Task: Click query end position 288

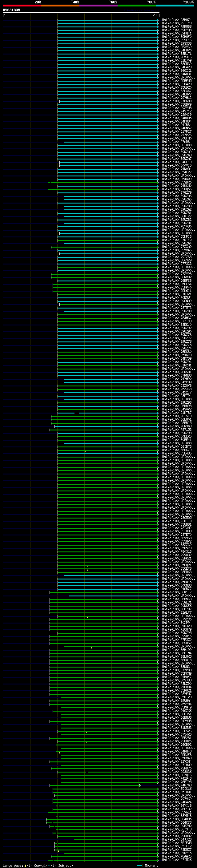Action: pos(155,15)
